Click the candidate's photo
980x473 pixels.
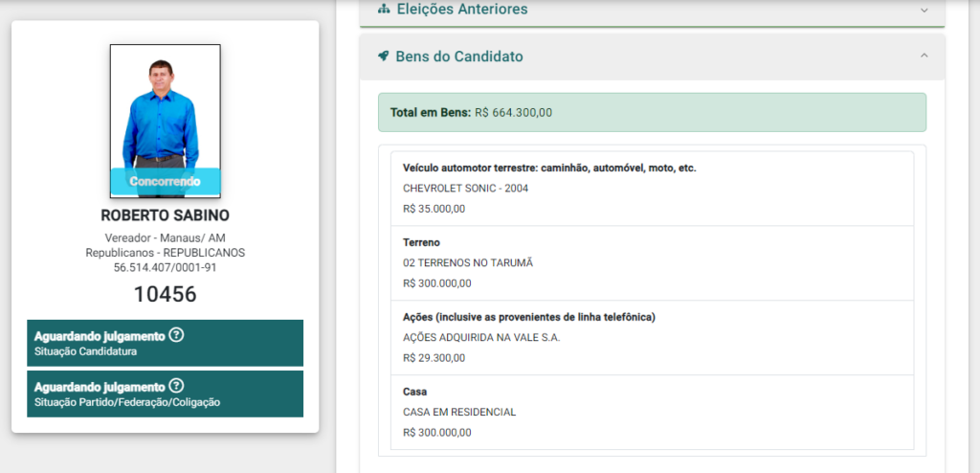click(165, 105)
